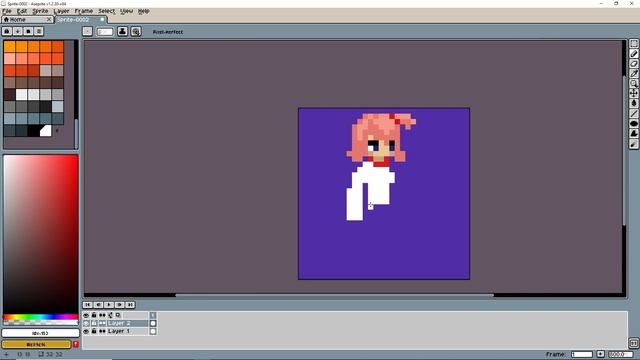Select the filled Ellipse tool

pyautogui.click(x=634, y=123)
